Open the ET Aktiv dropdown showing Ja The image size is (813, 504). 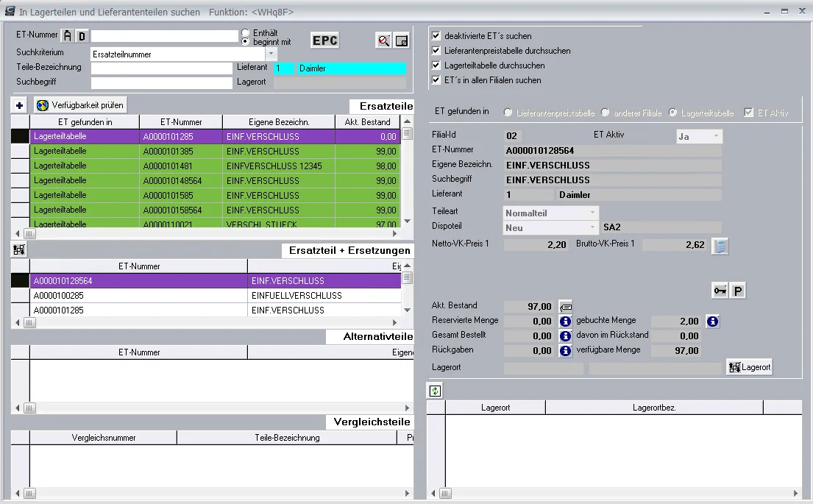[716, 136]
